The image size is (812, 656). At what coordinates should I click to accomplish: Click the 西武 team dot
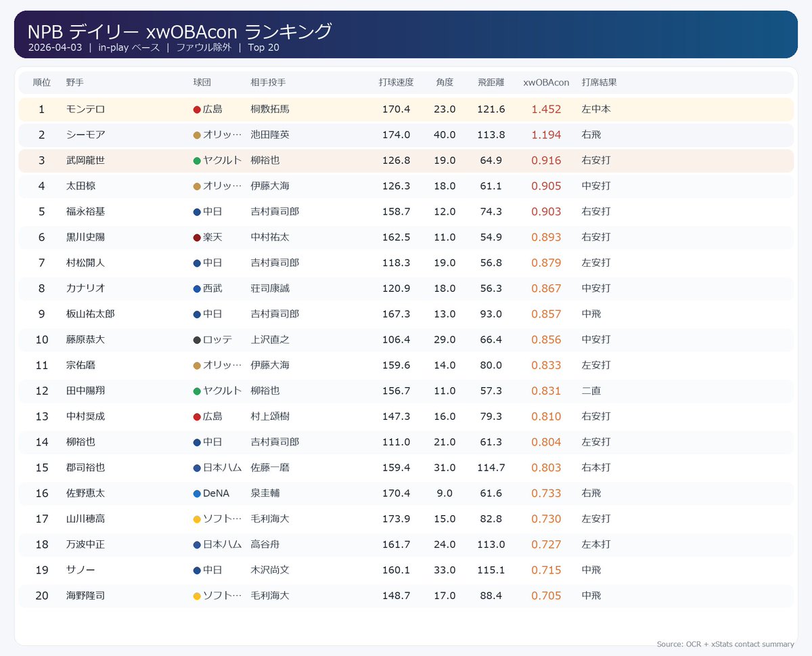(x=197, y=289)
